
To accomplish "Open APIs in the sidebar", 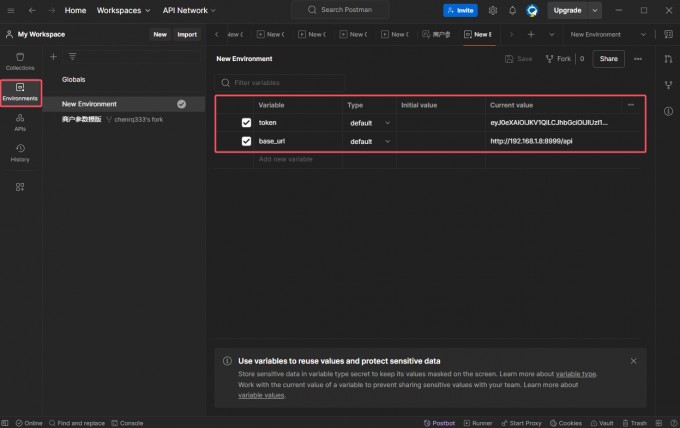I will tap(20, 123).
